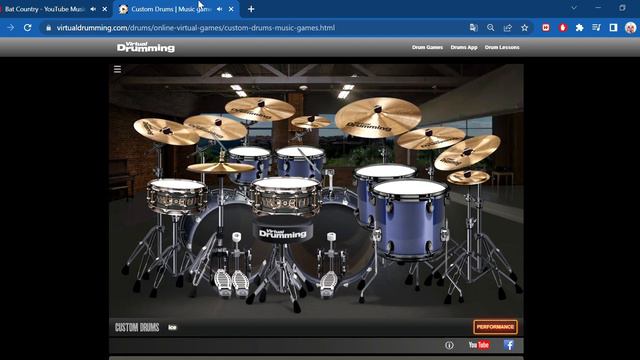Hit the hi-hat cymbal
The height and width of the screenshot is (360, 640).
click(x=220, y=167)
